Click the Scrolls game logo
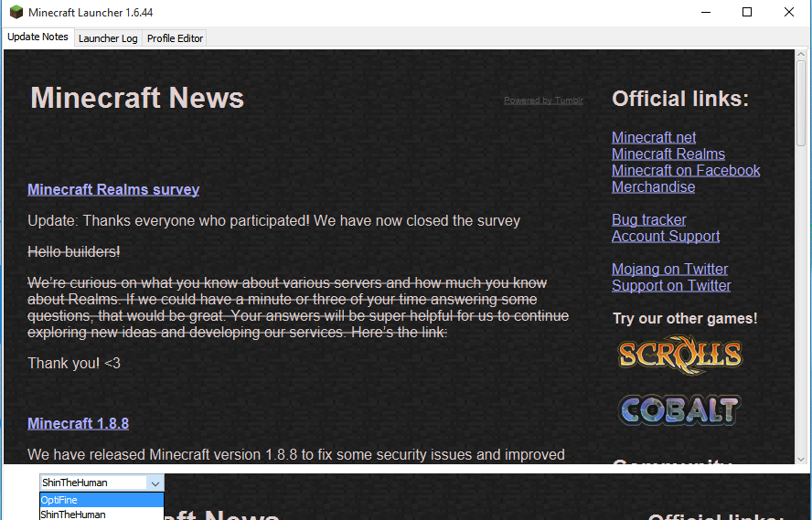Image resolution: width=812 pixels, height=520 pixels. click(x=679, y=354)
